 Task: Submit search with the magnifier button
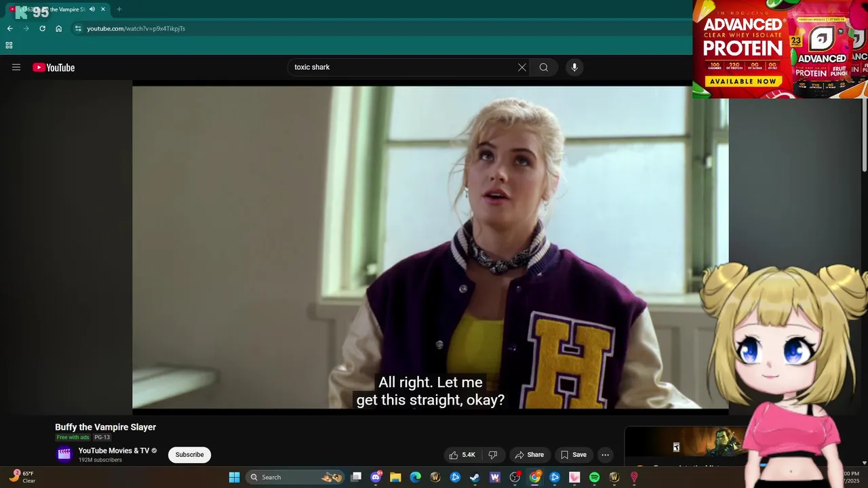543,67
